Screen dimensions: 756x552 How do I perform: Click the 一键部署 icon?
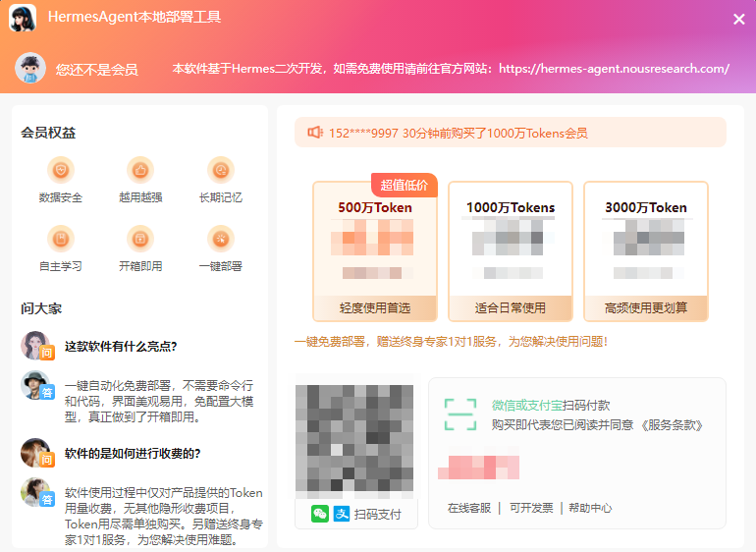(x=221, y=239)
